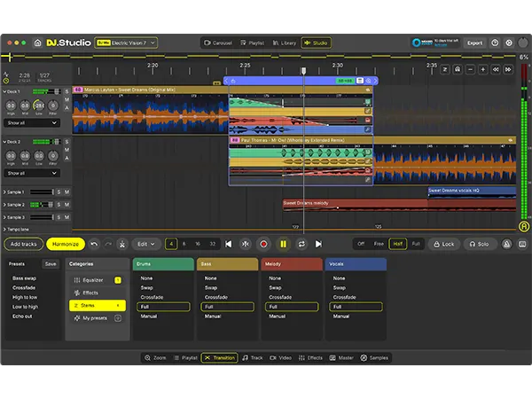The height and width of the screenshot is (399, 532).
Task: Click the Z zoom-fit timeline icon
Action: click(x=445, y=69)
